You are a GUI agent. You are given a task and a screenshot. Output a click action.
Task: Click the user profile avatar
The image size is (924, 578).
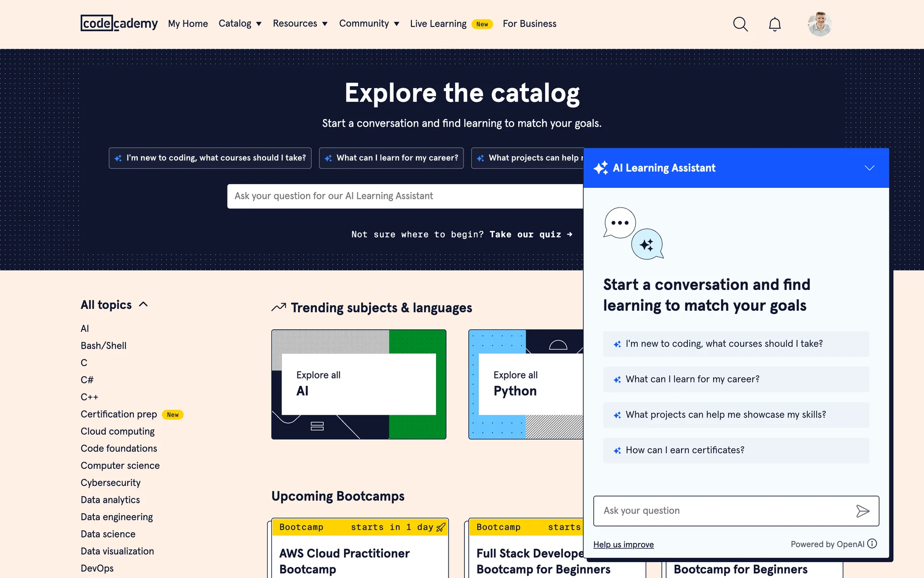tap(820, 24)
